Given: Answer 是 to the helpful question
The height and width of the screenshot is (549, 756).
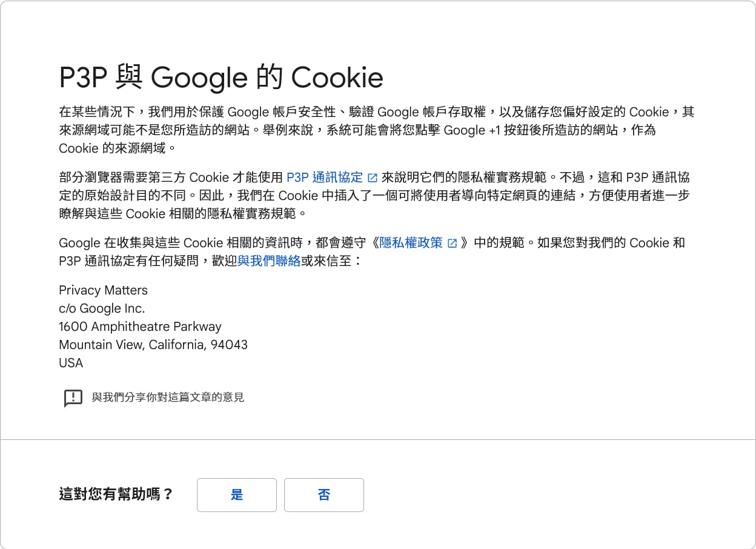Looking at the screenshot, I should (x=237, y=495).
